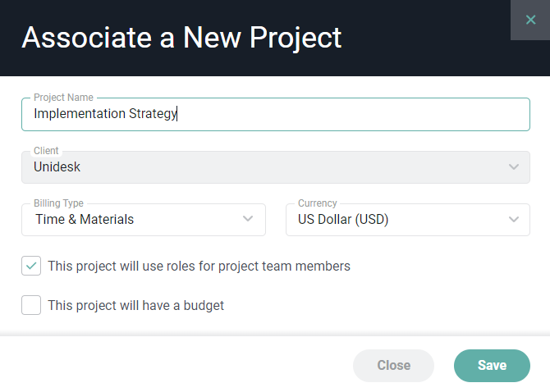Screen dimensions: 550x392
Task: Click "This project will have a budget" label
Action: pyautogui.click(x=135, y=305)
